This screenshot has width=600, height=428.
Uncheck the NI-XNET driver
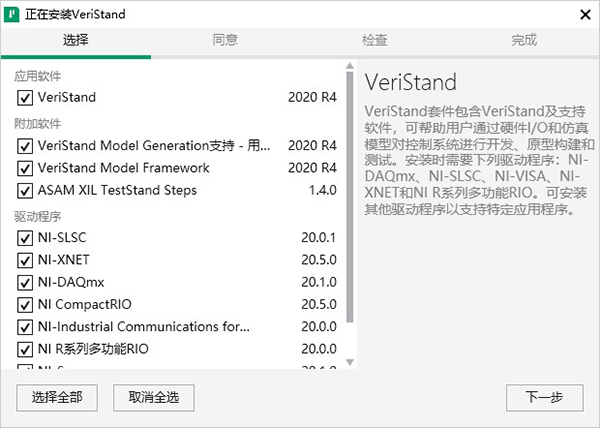25,260
